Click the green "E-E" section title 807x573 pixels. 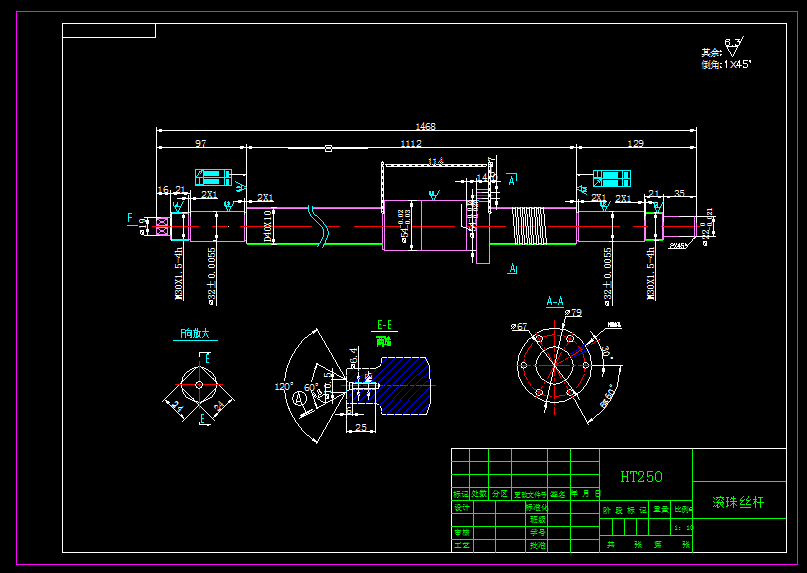[384, 325]
